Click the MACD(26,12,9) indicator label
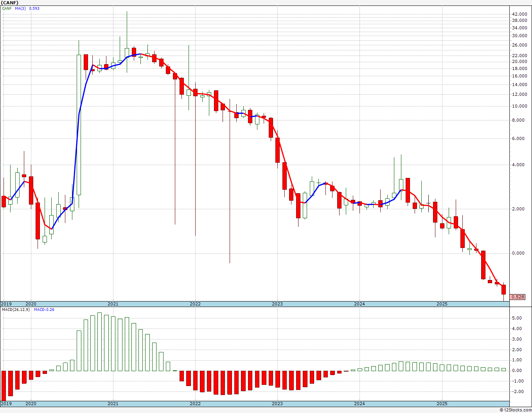The height and width of the screenshot is (413, 532). click(15, 310)
